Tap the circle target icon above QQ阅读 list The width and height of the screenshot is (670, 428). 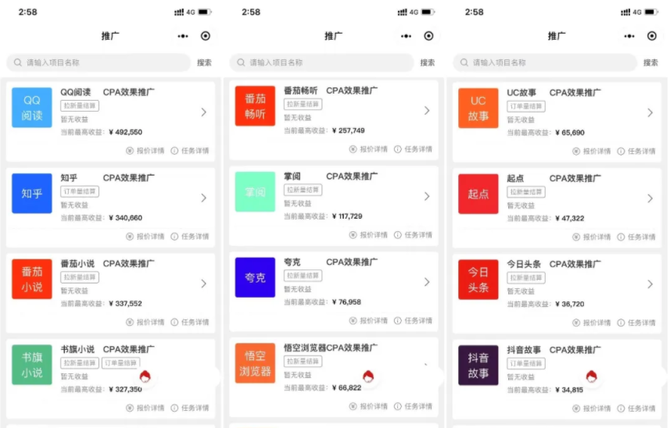pos(206,36)
